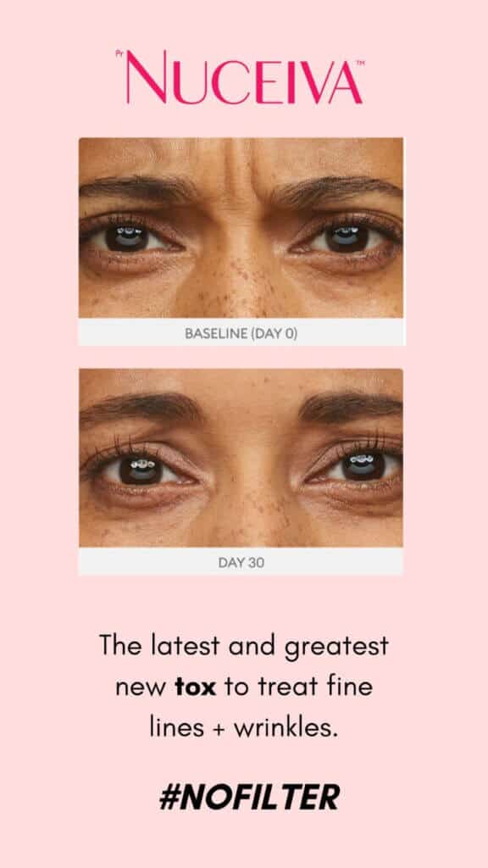
Task: Click the Nuceiva brand logo
Action: pyautogui.click(x=241, y=82)
